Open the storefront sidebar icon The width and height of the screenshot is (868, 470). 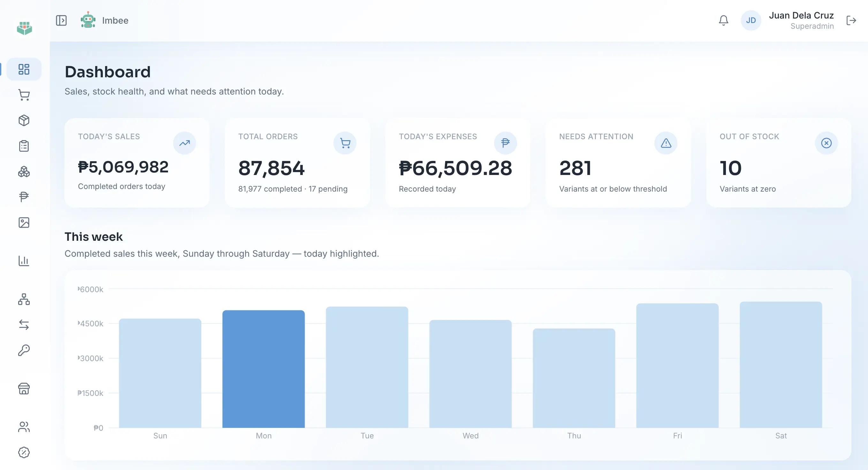click(x=24, y=389)
